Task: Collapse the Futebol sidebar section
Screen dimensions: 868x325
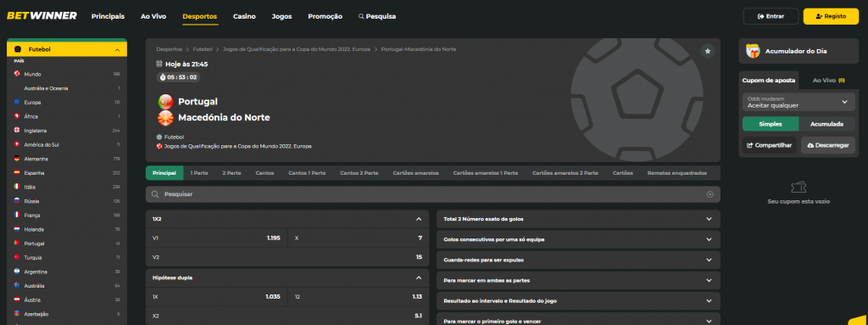Action: tap(117, 50)
